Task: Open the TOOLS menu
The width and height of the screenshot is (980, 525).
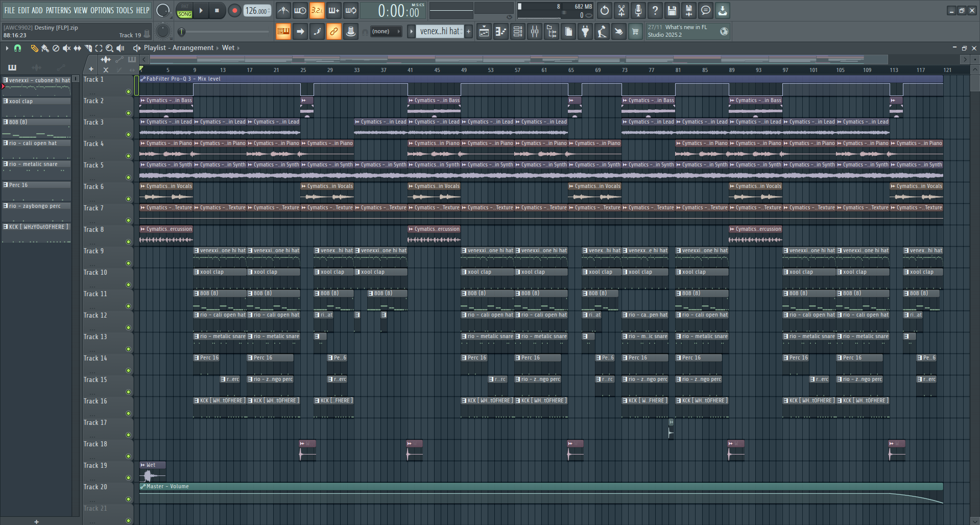Action: (x=125, y=10)
